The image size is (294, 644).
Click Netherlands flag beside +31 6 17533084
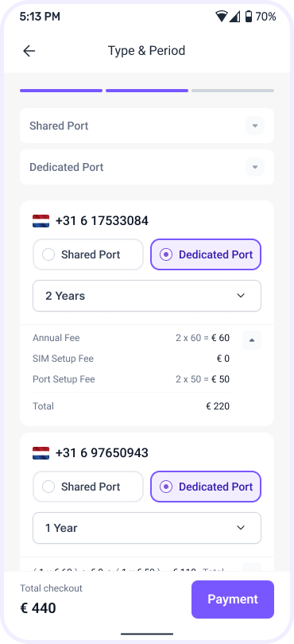click(41, 221)
